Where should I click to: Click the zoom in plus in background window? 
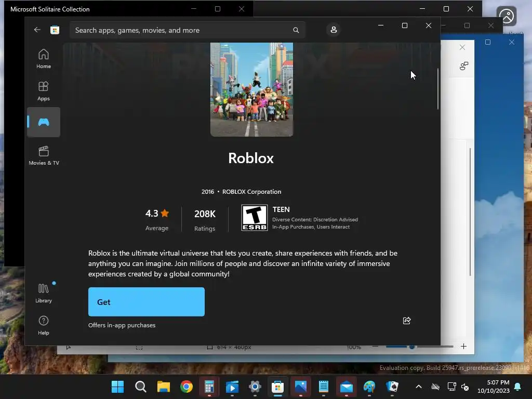click(463, 347)
